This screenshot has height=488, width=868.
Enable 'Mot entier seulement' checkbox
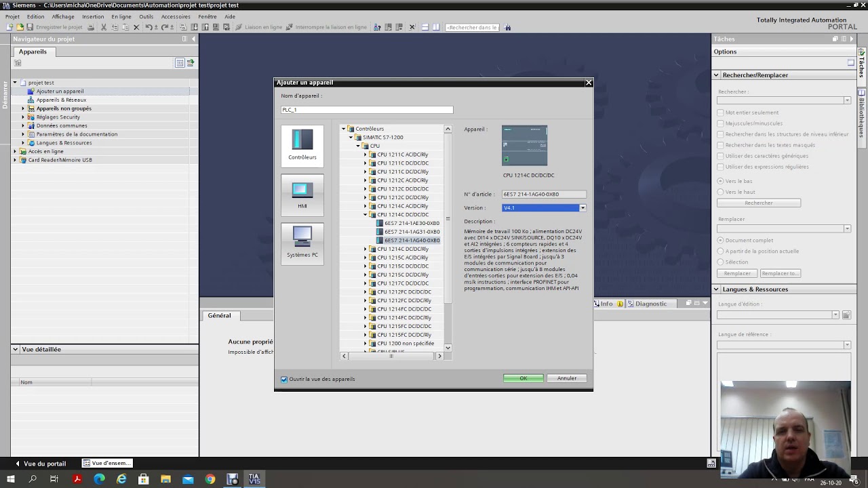720,113
